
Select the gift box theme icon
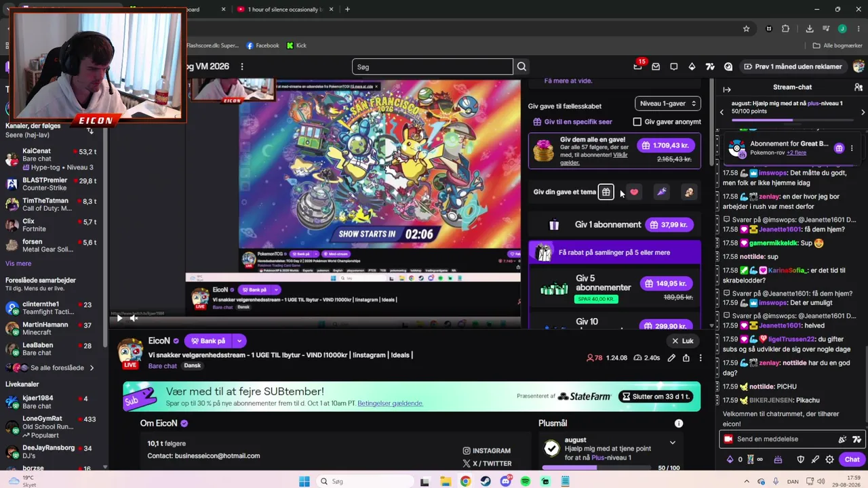pyautogui.click(x=606, y=192)
